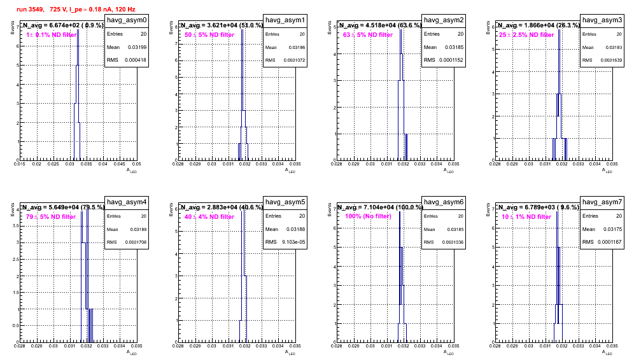Pick the magenta 63± 5% ND filter label
634x364 pixels.
click(x=368, y=35)
